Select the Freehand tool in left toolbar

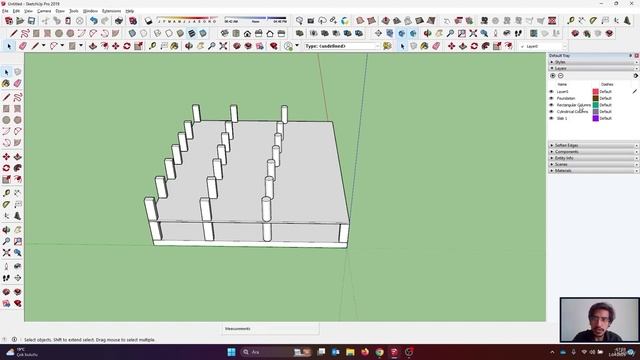[17, 97]
